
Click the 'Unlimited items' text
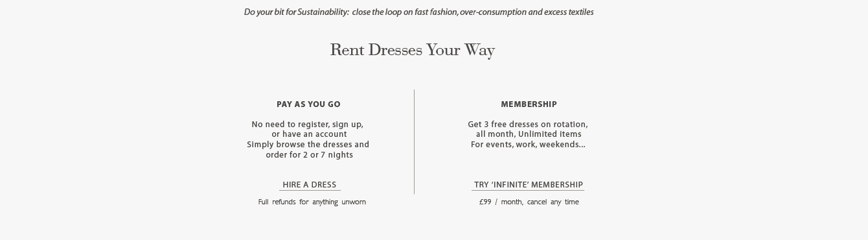(x=550, y=134)
